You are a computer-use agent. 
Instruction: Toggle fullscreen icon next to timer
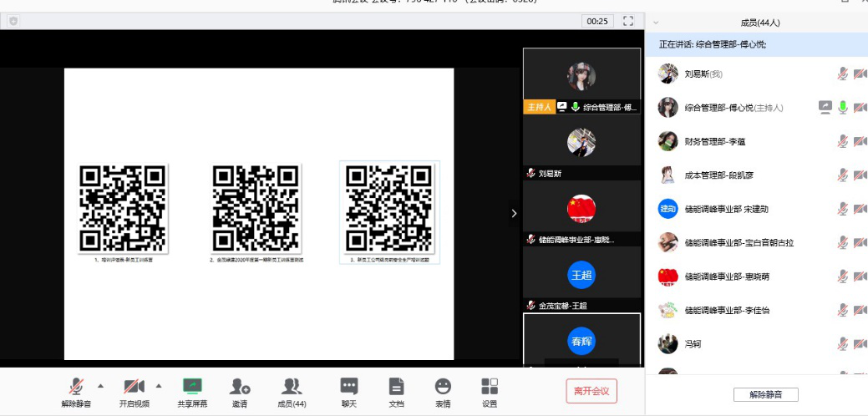pyautogui.click(x=627, y=21)
